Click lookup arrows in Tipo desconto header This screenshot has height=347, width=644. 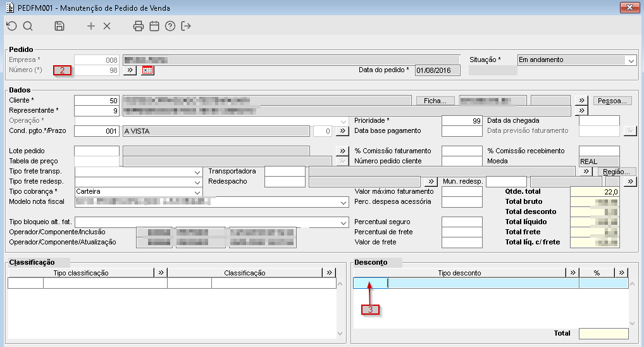tap(573, 272)
